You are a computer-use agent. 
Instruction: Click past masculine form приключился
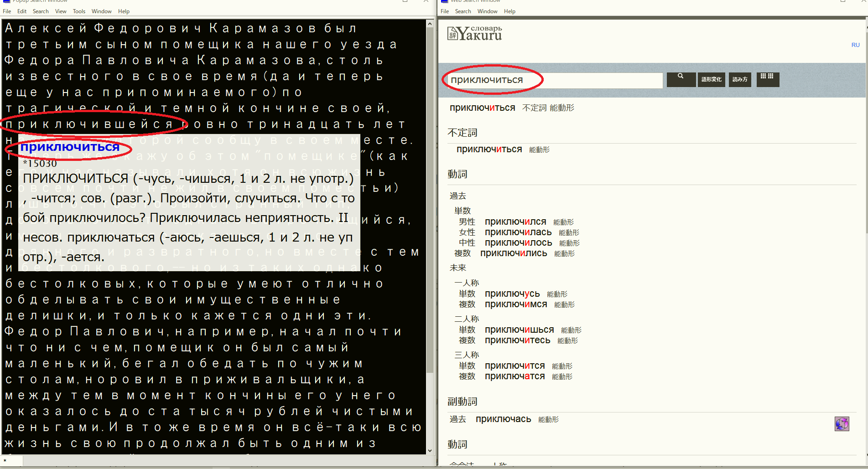point(515,222)
